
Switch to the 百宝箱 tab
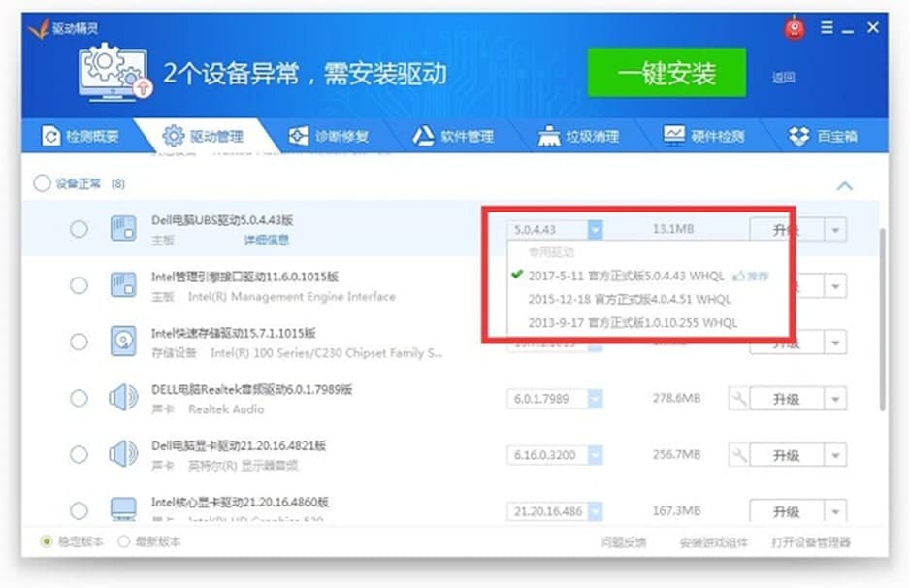pyautogui.click(x=823, y=137)
